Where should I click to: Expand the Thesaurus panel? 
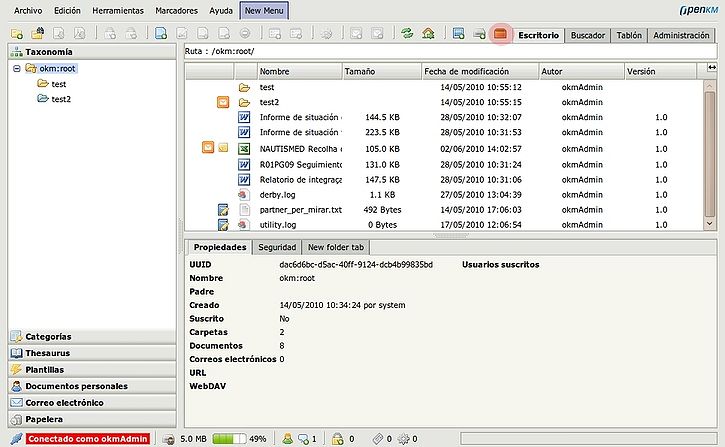point(92,353)
